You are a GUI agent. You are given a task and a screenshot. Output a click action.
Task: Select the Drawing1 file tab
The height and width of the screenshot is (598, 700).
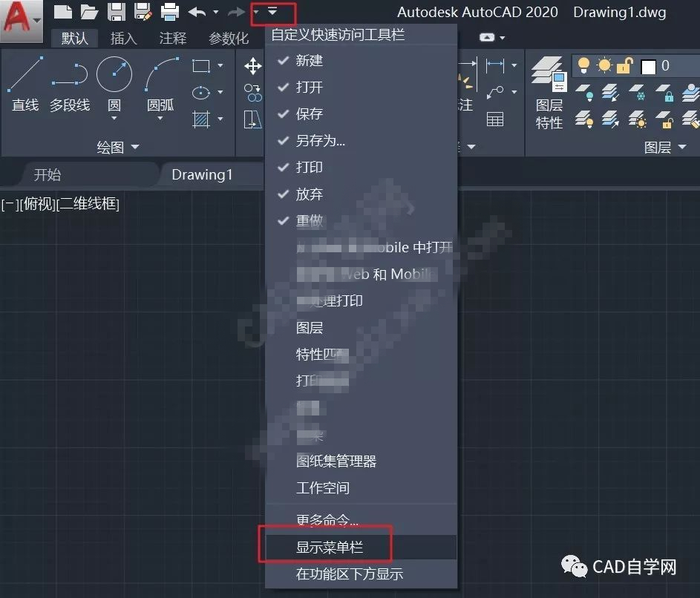tap(202, 174)
